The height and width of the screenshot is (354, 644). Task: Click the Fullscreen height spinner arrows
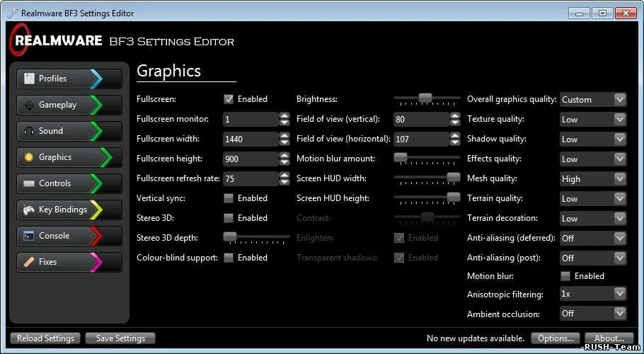284,159
